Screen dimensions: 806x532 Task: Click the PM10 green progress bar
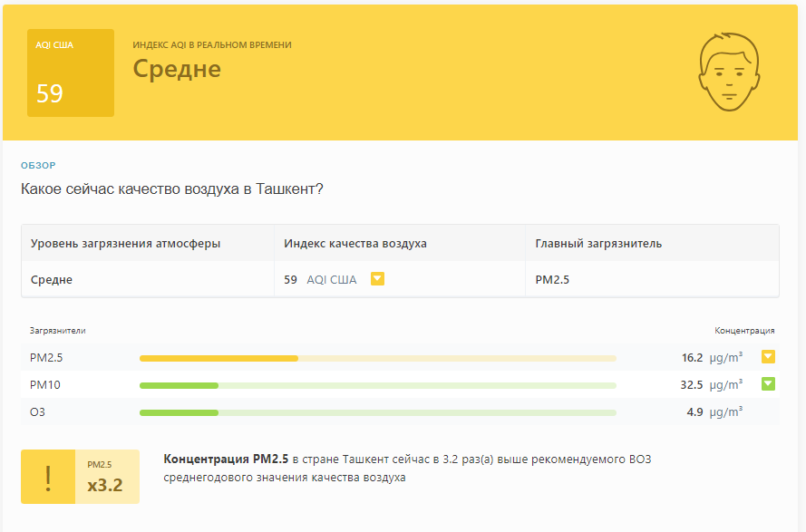(x=378, y=385)
